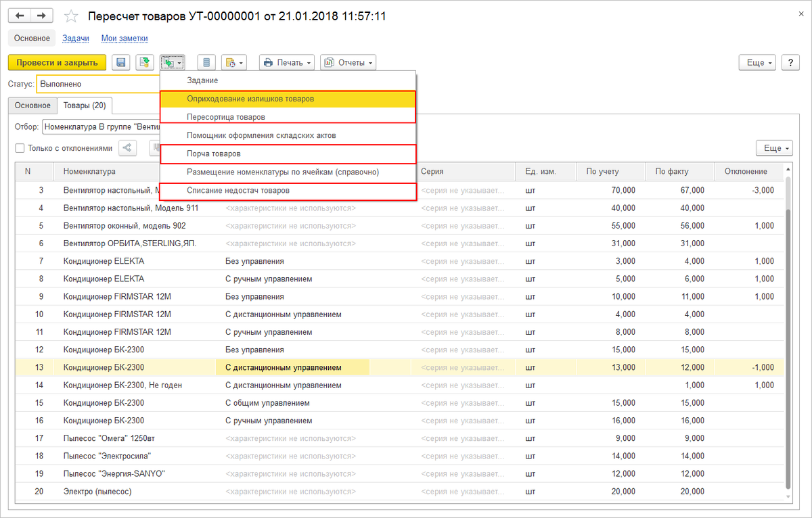Screen dimensions: 812x518
Task: Open the print settings icon menu
Action: (233, 62)
